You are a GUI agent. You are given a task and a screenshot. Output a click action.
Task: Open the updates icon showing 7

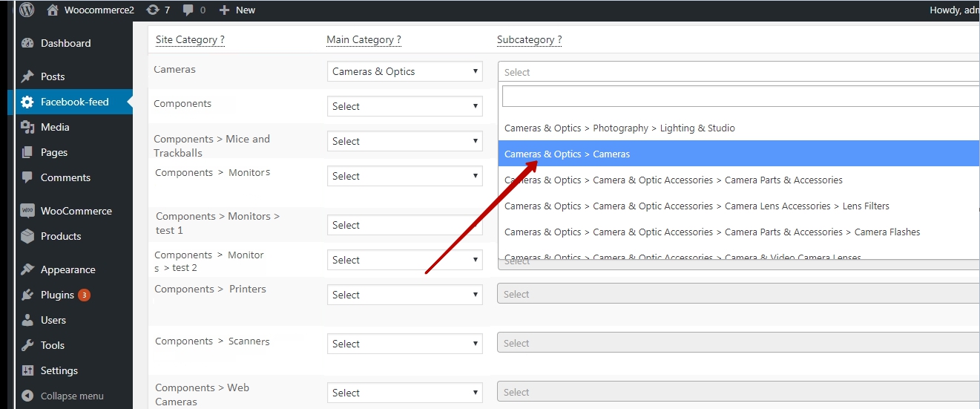(x=153, y=10)
